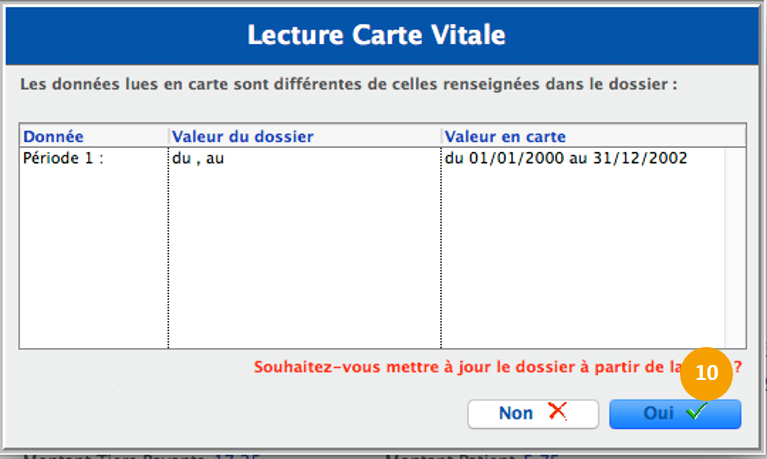
Task: Click the table's vertical scrollbar track
Action: pos(735,250)
